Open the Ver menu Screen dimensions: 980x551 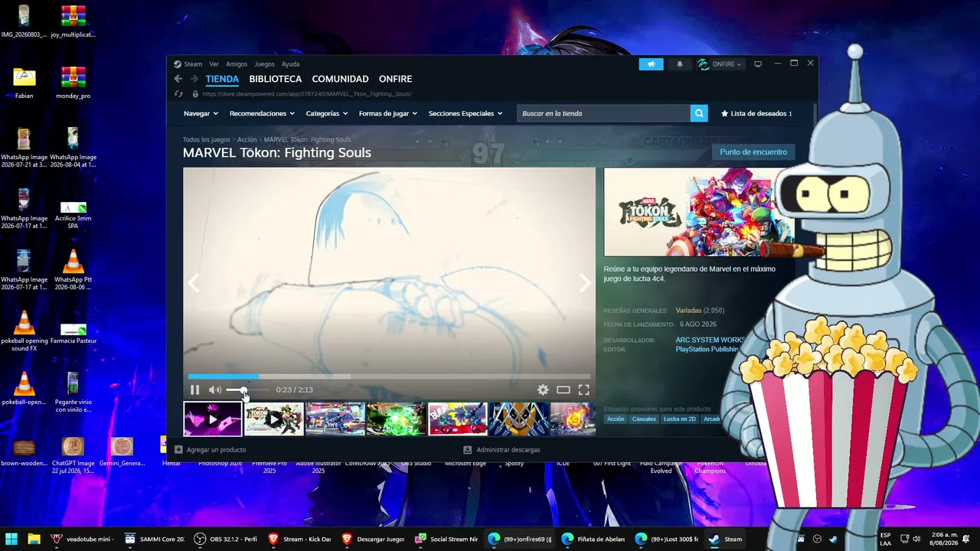(x=214, y=64)
